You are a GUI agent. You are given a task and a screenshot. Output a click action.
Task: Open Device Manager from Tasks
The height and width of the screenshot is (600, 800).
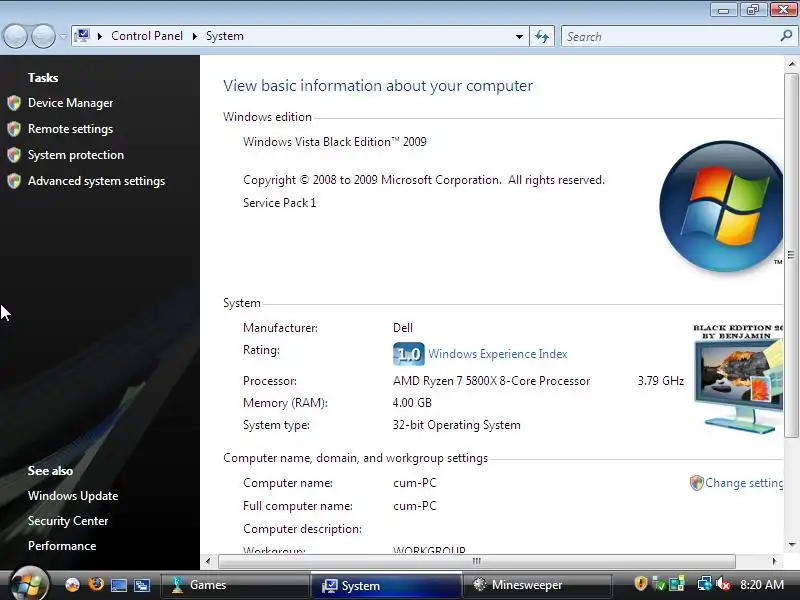pyautogui.click(x=70, y=103)
